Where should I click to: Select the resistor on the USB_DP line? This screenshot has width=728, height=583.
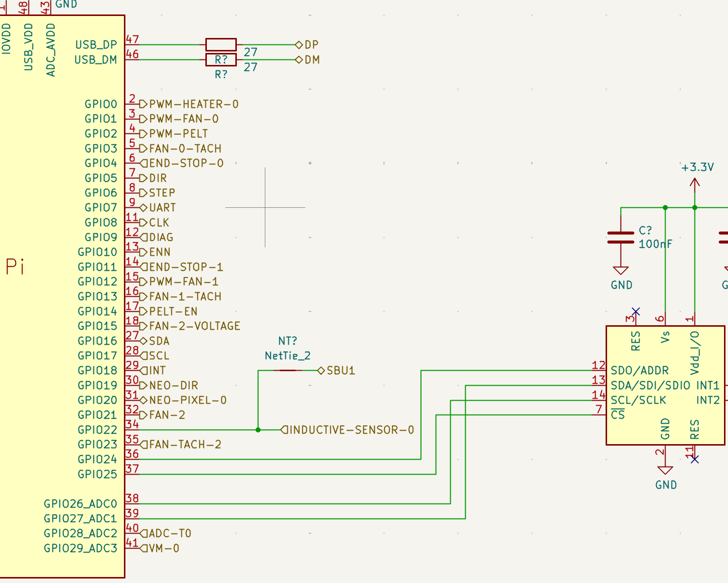coord(221,44)
